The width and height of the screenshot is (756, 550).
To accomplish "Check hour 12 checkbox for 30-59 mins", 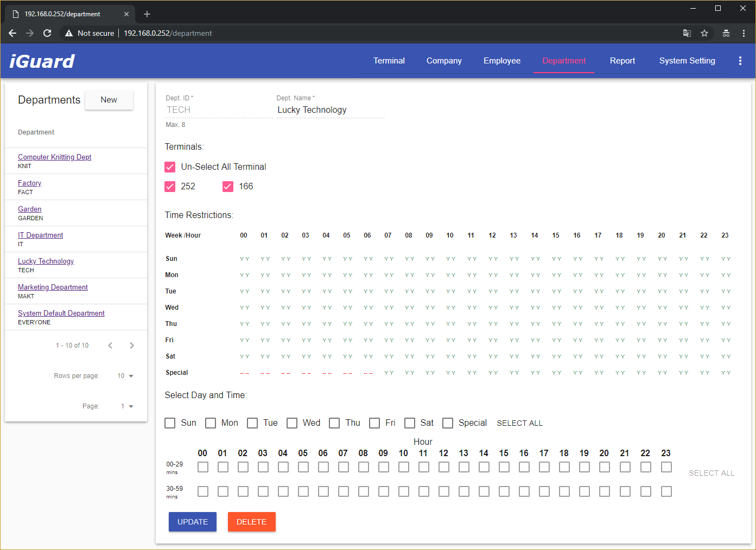I will click(x=444, y=491).
